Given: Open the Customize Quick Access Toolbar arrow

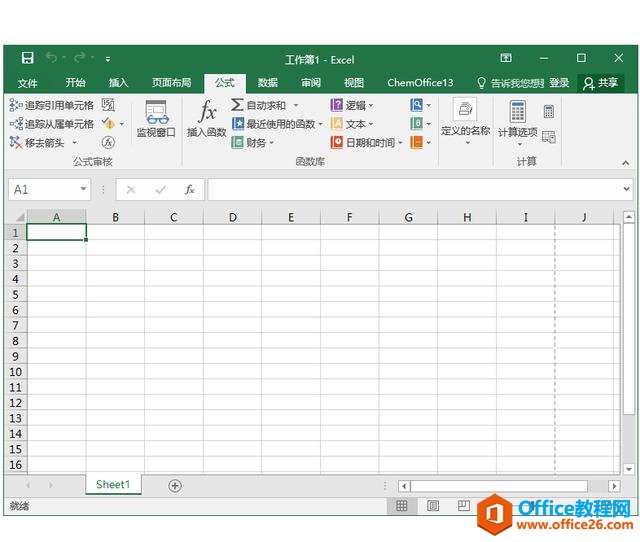Looking at the screenshot, I should pos(108,59).
